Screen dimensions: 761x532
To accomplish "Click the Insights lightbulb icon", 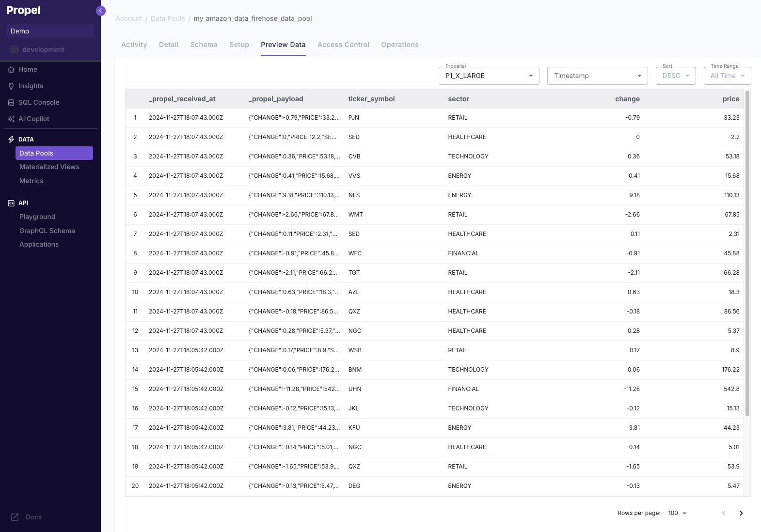I will pyautogui.click(x=11, y=86).
